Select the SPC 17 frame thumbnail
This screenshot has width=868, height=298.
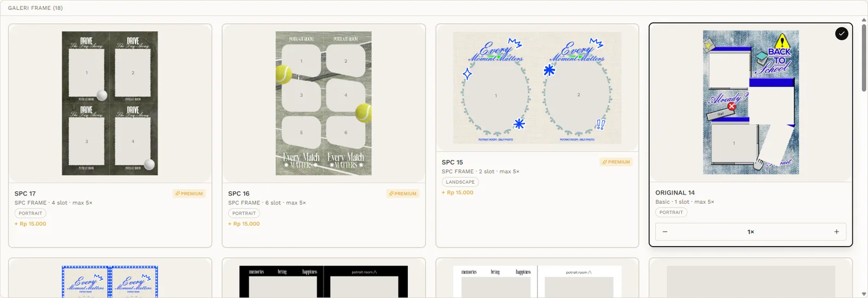point(110,103)
